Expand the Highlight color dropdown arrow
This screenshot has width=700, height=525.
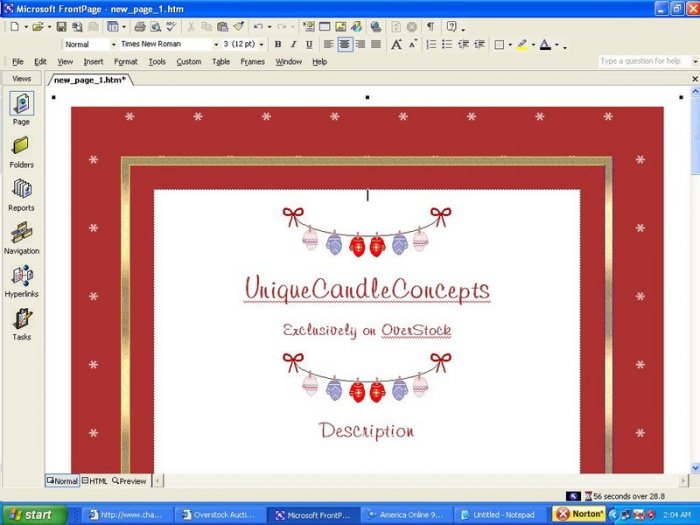(533, 45)
